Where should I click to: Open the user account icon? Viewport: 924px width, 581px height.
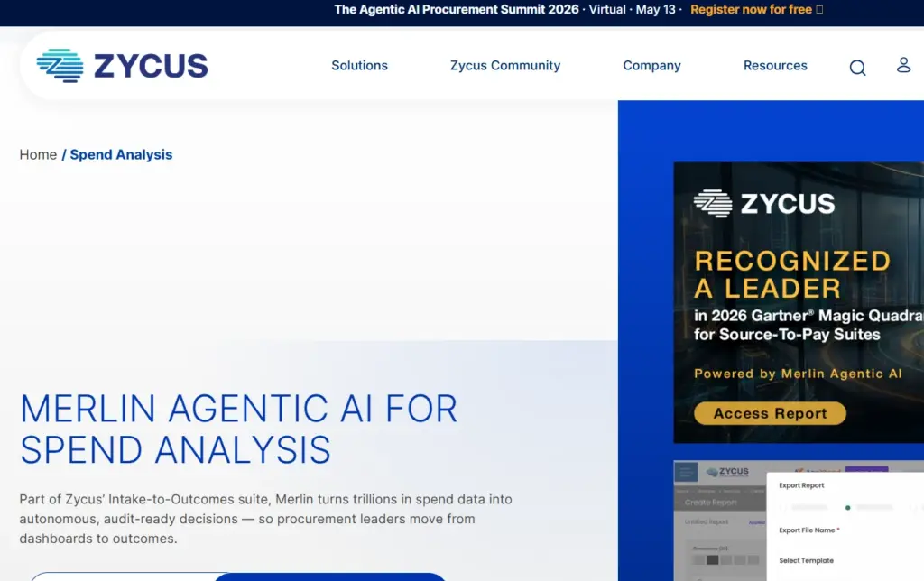[903, 65]
